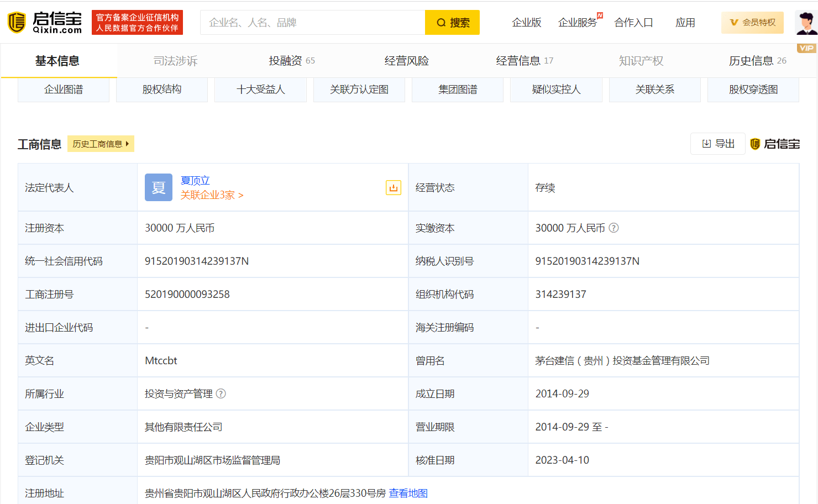Open the 集团图谱 sub-tab

point(458,90)
